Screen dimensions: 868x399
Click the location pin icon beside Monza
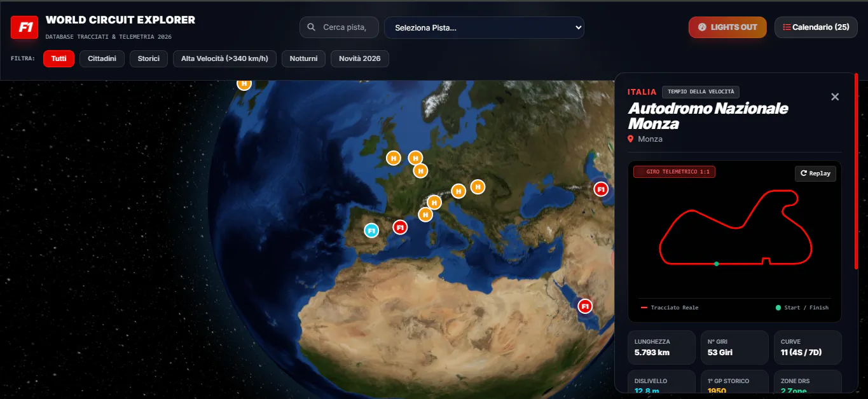point(631,139)
